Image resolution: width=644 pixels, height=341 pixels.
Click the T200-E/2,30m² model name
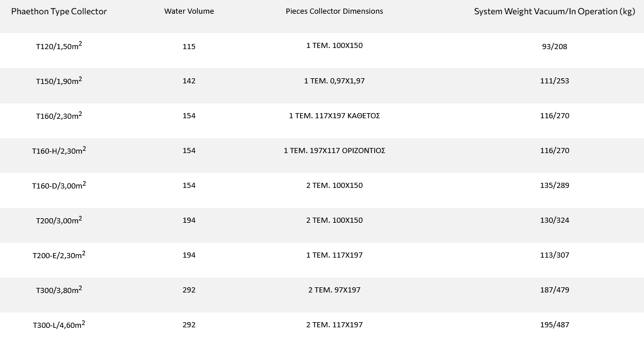59,255
